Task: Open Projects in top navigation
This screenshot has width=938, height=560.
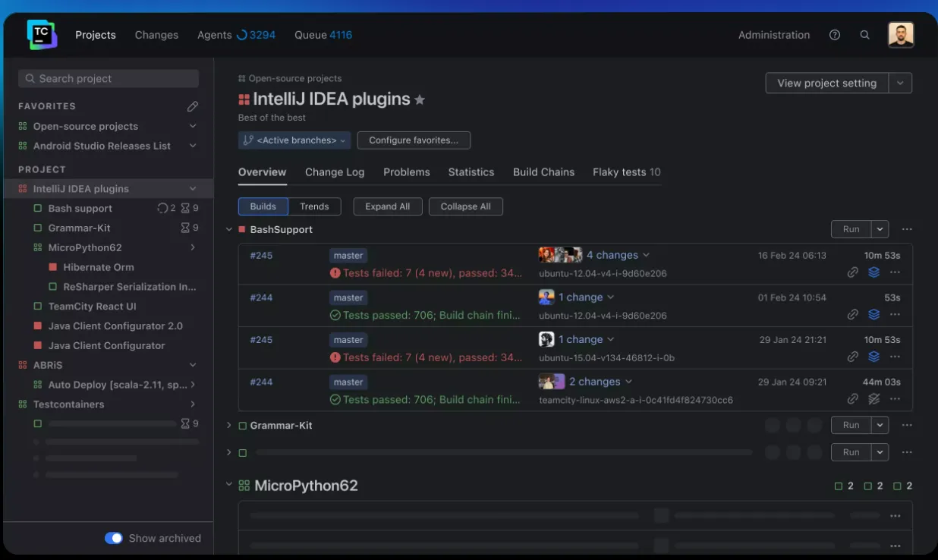Action: coord(96,35)
